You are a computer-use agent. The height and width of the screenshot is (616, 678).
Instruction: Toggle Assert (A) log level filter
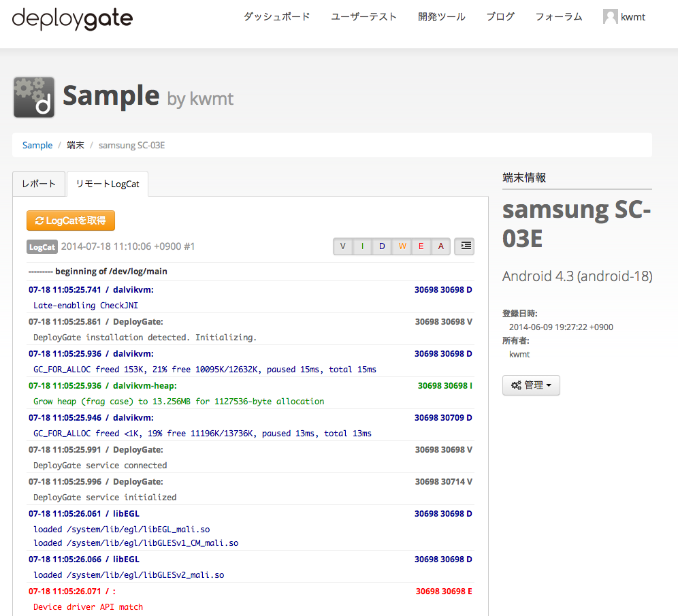[440, 246]
